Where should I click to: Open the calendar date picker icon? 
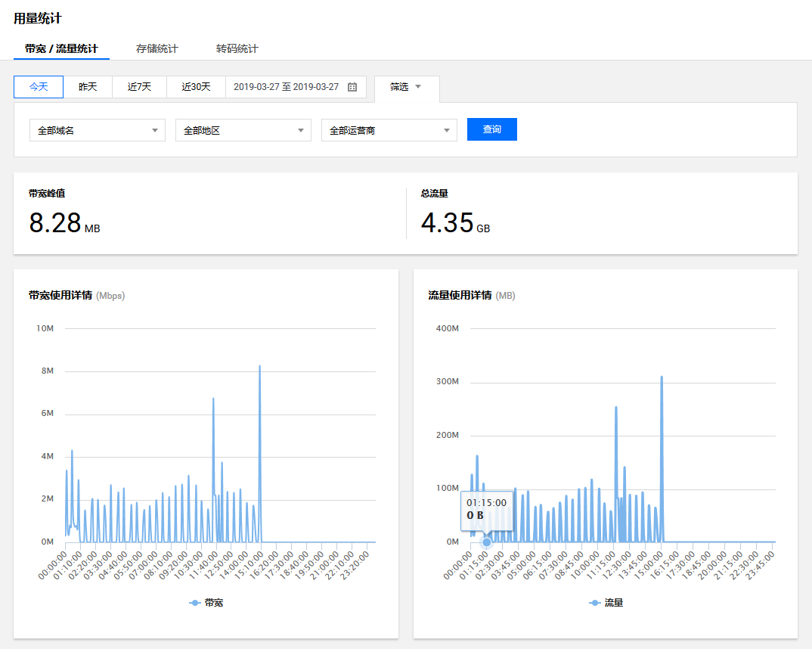click(352, 87)
